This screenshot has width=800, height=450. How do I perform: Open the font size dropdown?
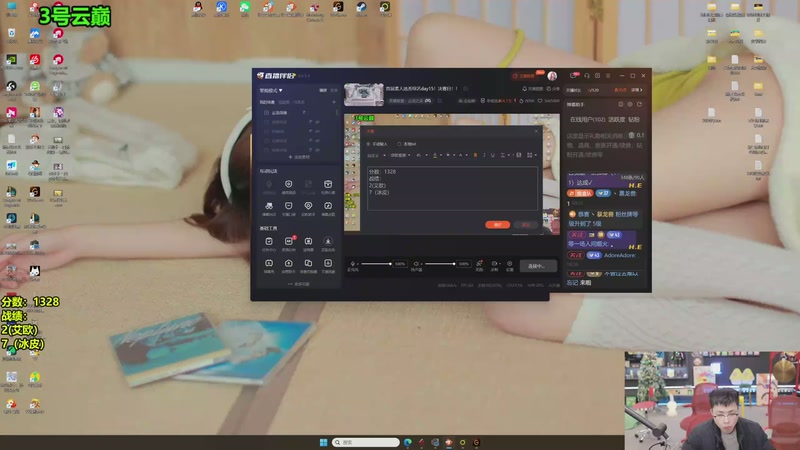click(x=421, y=155)
